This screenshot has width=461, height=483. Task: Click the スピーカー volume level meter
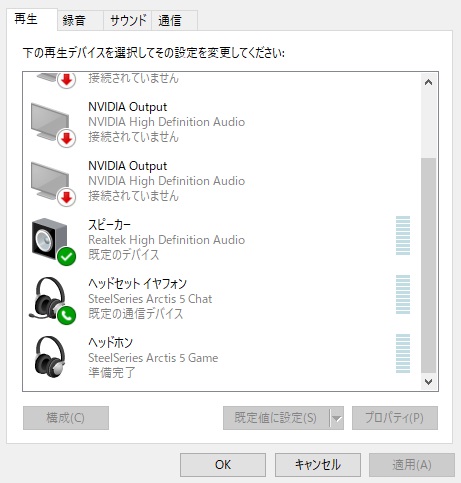tap(403, 236)
